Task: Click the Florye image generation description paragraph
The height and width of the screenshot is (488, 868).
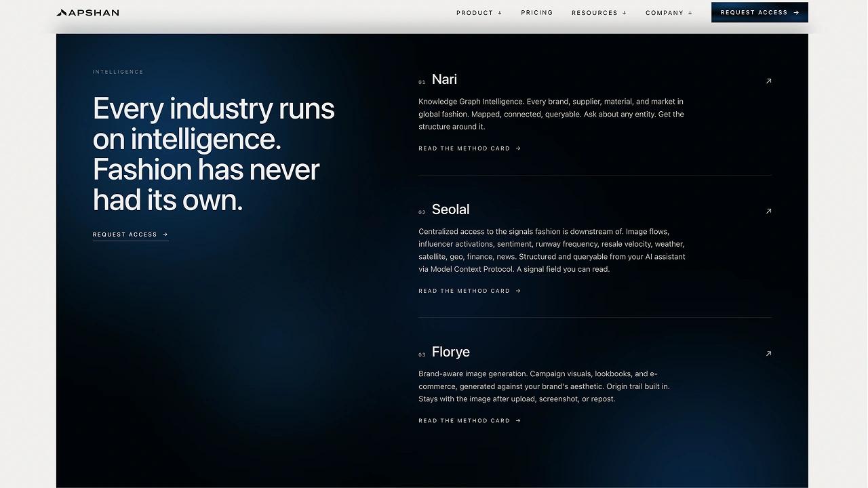Action: [x=544, y=386]
